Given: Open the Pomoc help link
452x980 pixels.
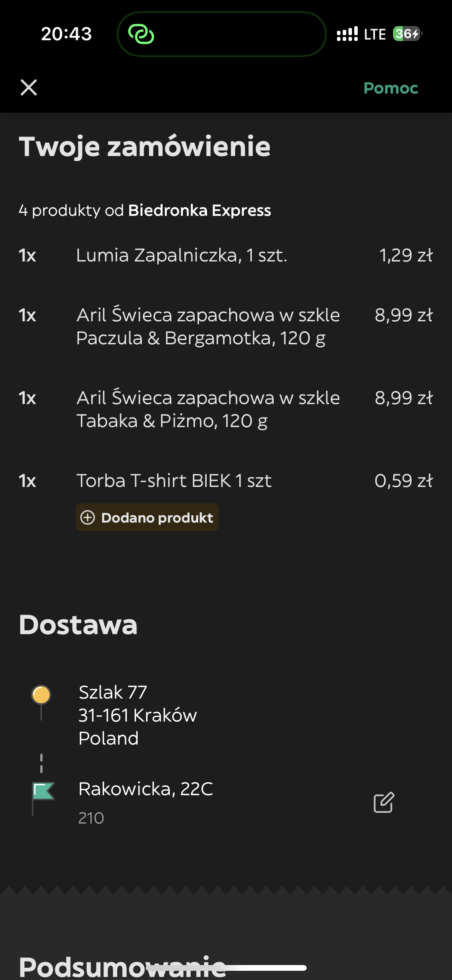Looking at the screenshot, I should click(x=390, y=88).
